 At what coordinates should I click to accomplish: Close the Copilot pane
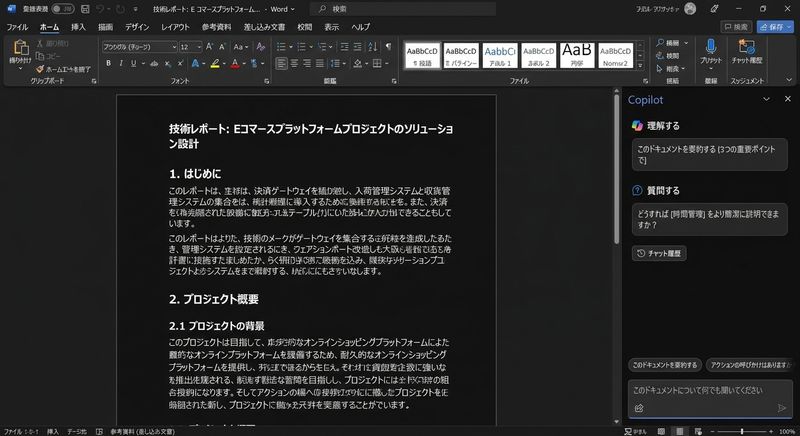tap(787, 99)
